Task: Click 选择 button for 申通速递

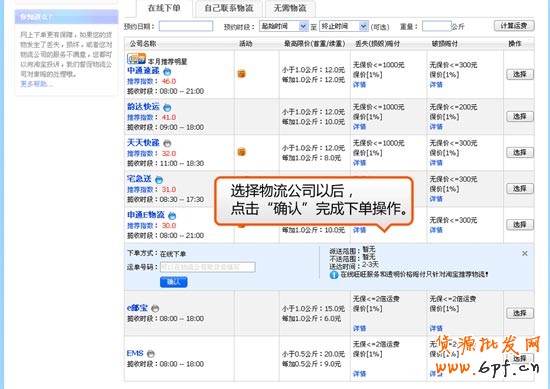Action: [x=520, y=74]
